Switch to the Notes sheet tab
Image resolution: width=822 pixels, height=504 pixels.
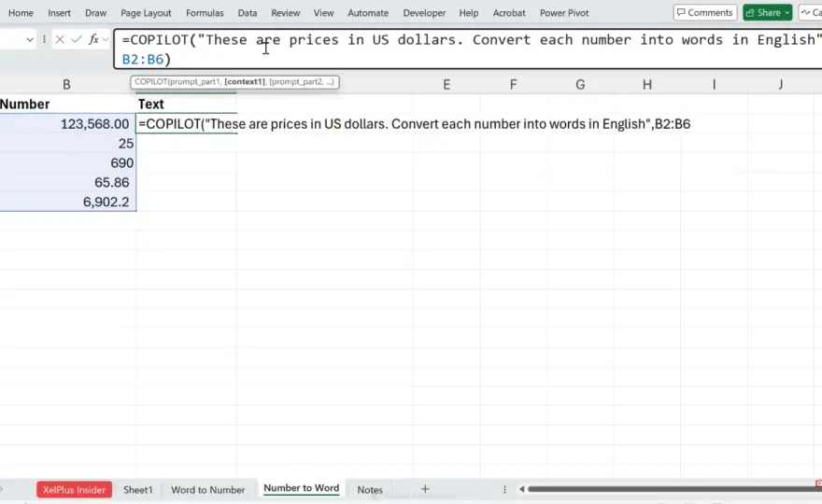(x=370, y=489)
